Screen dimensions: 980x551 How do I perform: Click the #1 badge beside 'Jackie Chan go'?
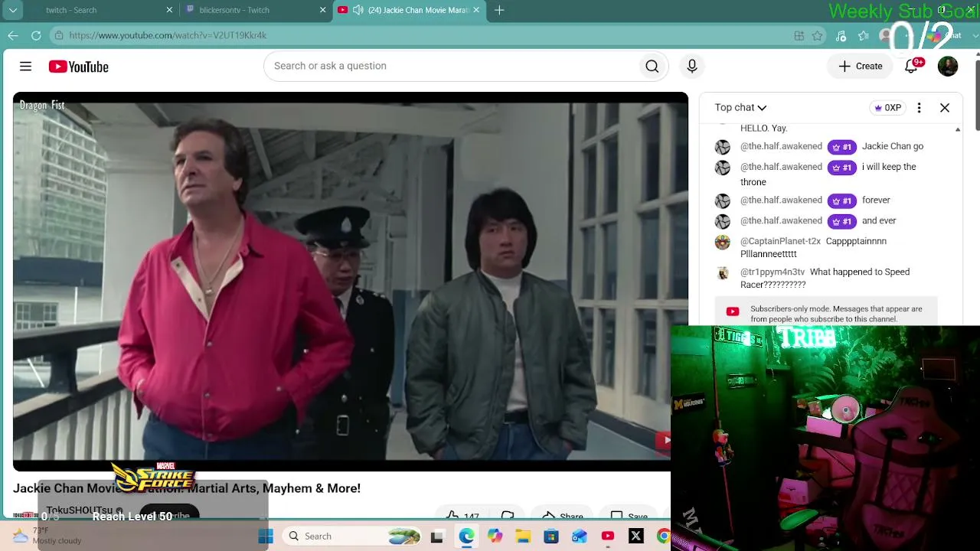click(x=841, y=147)
